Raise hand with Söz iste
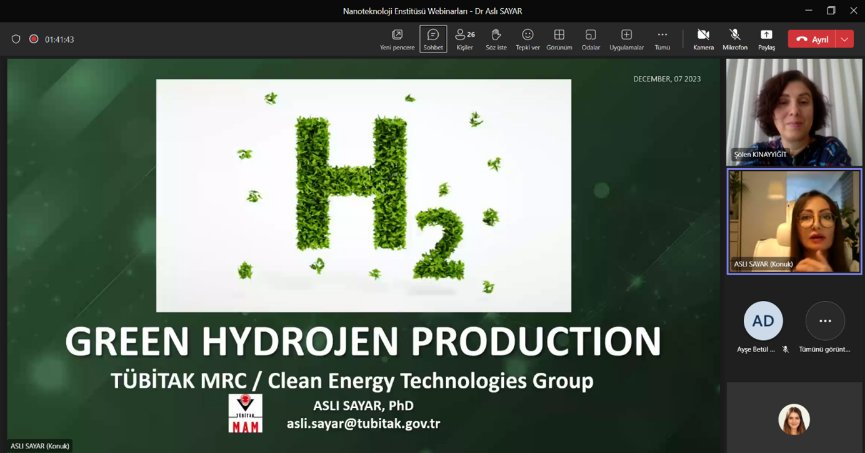Screen dimensions: 865x453 (x=496, y=38)
